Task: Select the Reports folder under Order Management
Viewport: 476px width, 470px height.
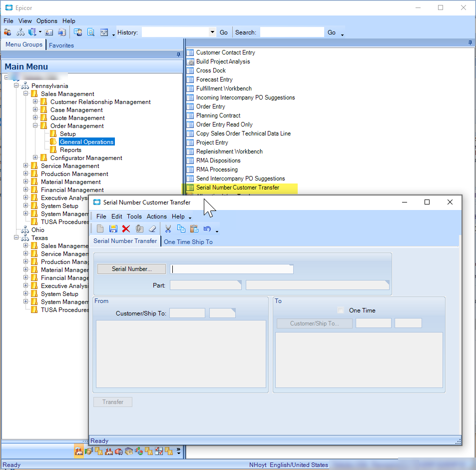Action: tap(70, 150)
